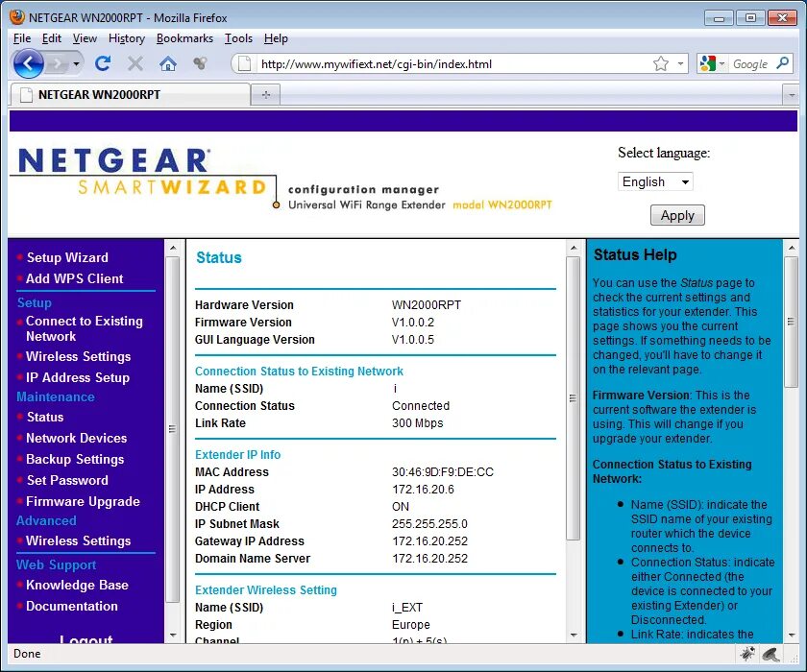Click the Firefox back arrow button
The image size is (807, 672).
28,63
